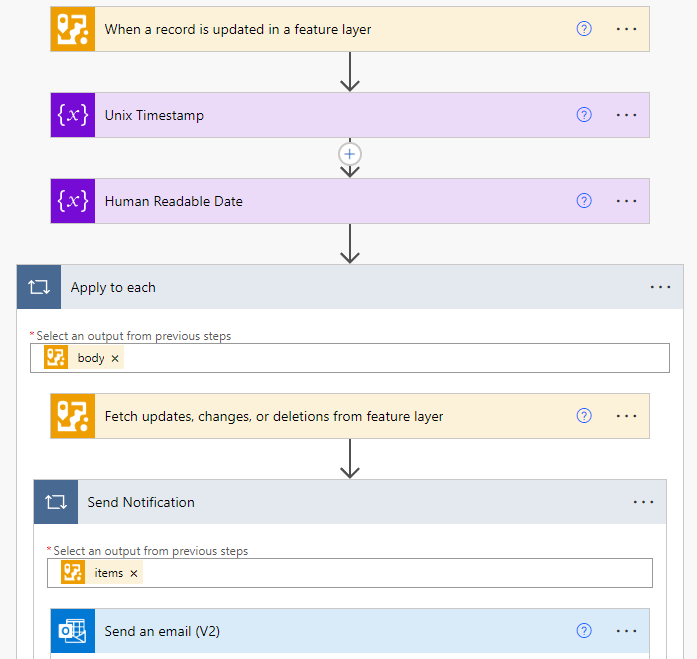This screenshot has height=659, width=697.
Task: Open help for Human Readable Date action
Action: click(x=585, y=201)
